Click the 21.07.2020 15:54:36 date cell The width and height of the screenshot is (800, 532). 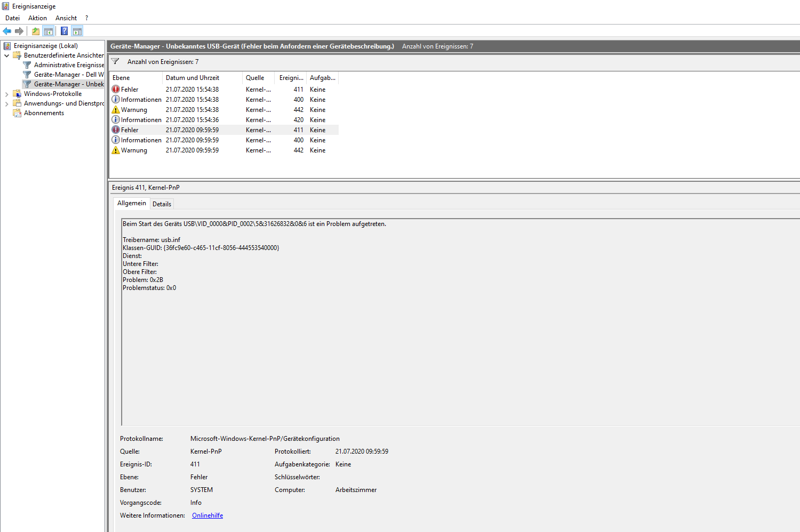coord(192,120)
